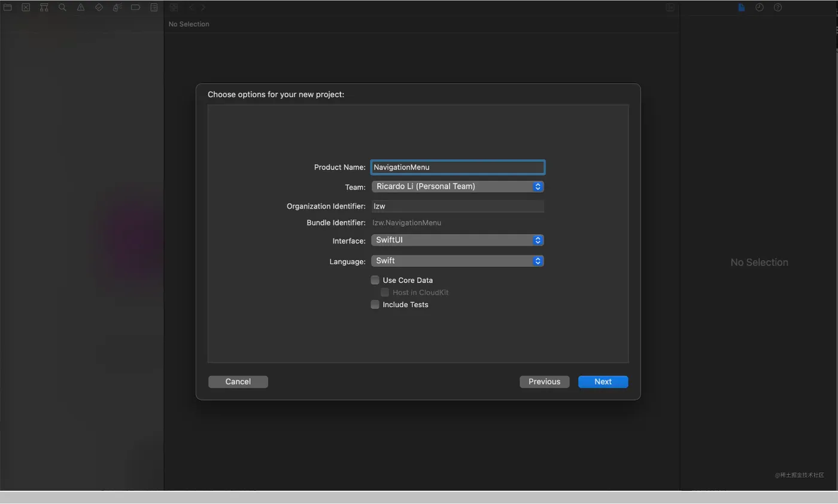This screenshot has height=504, width=838.
Task: Open the Interface dropdown set to SwiftUI
Action: pyautogui.click(x=457, y=241)
